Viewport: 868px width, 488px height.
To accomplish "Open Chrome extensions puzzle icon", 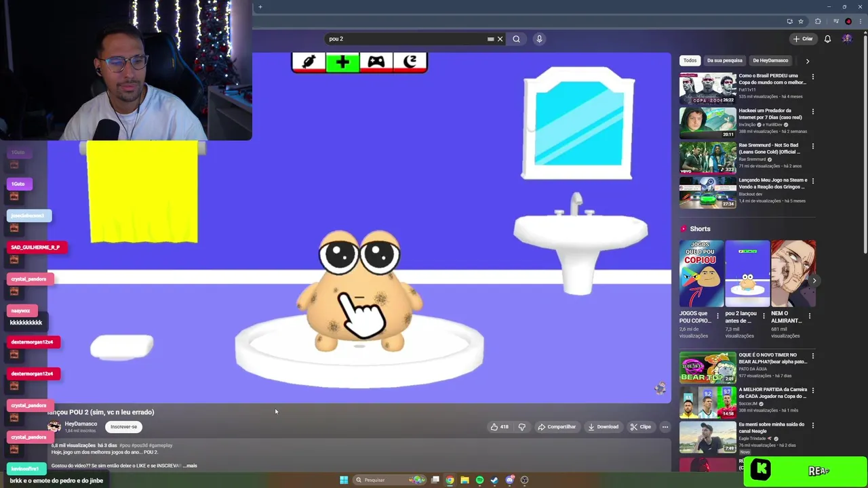I will tap(818, 21).
